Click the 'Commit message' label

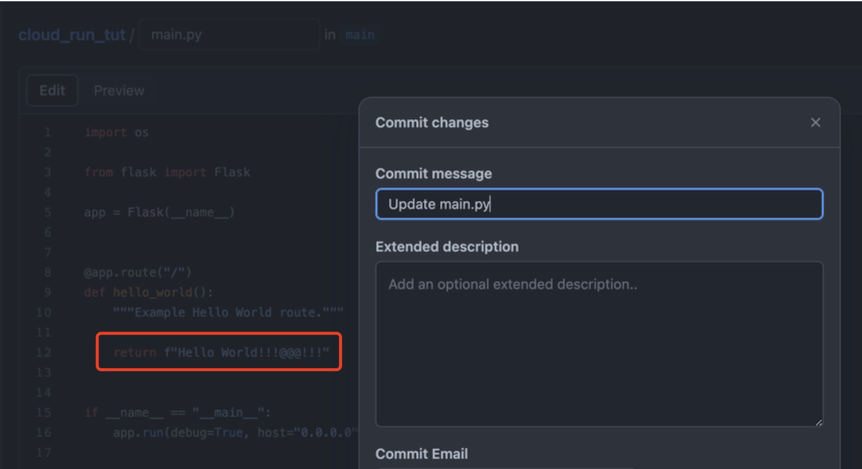433,174
